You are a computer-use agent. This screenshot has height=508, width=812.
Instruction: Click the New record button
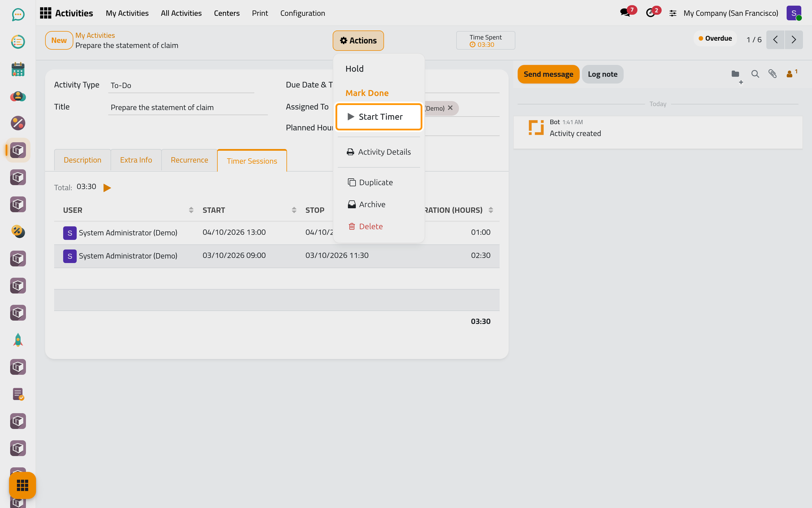tap(59, 41)
